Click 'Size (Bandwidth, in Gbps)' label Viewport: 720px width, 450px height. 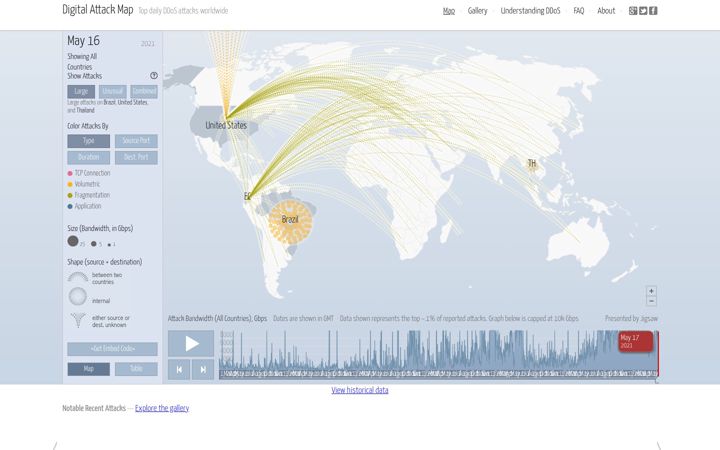(x=100, y=228)
